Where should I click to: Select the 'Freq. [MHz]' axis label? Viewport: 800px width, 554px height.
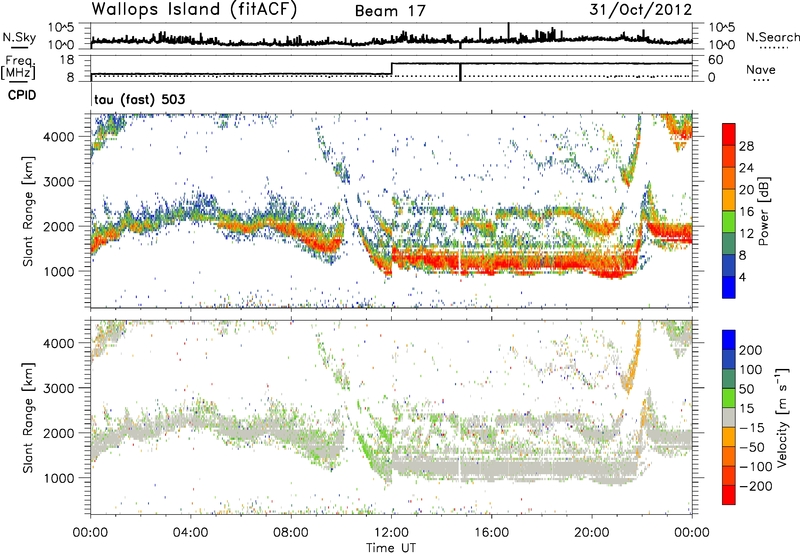18,68
